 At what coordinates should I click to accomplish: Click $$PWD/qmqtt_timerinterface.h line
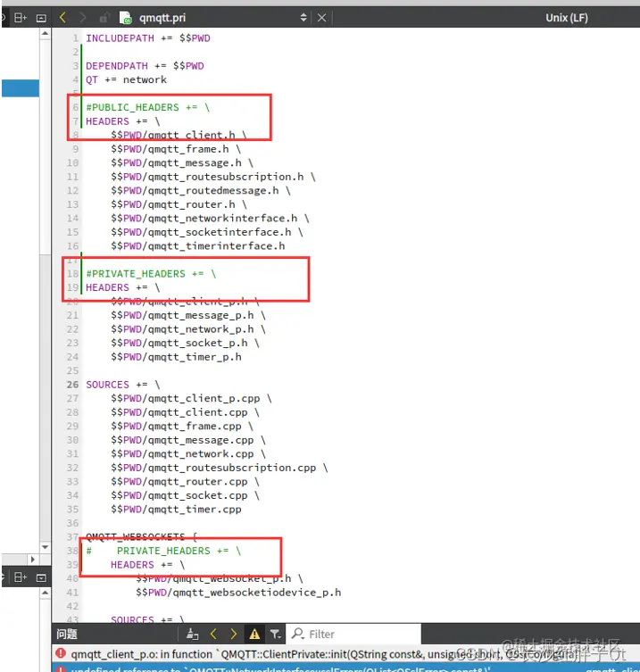tap(197, 246)
